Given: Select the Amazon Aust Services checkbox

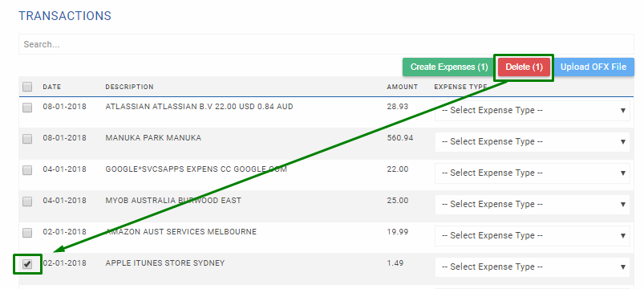Looking at the screenshot, I should click(27, 233).
